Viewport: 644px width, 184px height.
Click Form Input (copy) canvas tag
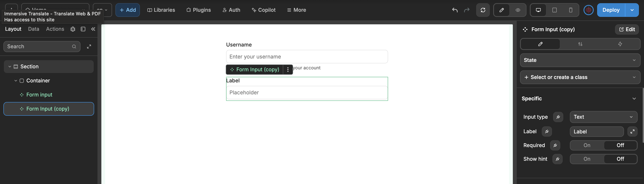coord(254,69)
